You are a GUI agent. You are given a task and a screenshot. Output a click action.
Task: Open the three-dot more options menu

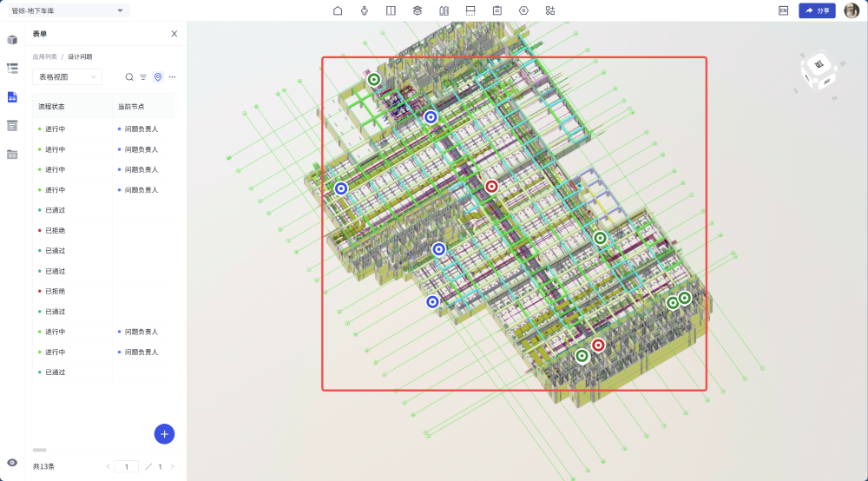click(x=172, y=77)
